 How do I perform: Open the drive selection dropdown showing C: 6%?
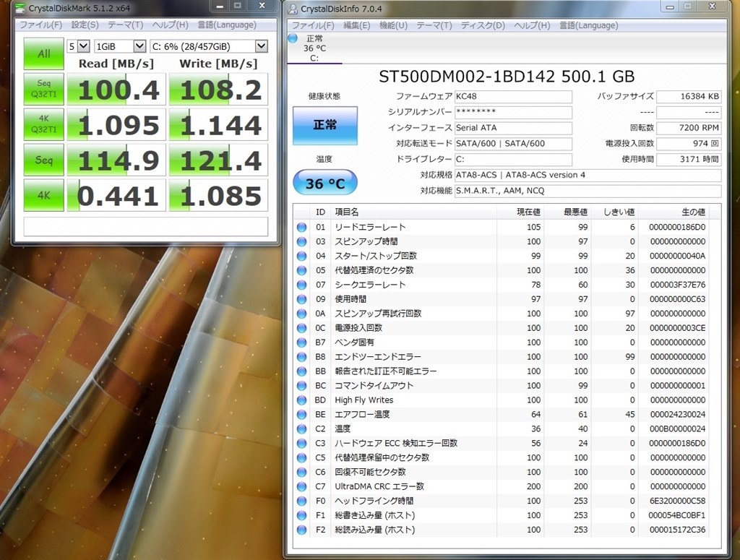pos(260,46)
